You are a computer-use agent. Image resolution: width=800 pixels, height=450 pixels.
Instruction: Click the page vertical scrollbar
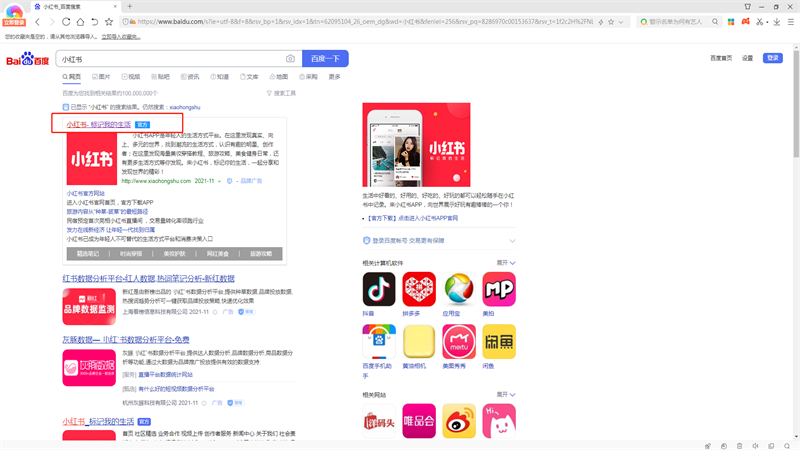(796, 102)
